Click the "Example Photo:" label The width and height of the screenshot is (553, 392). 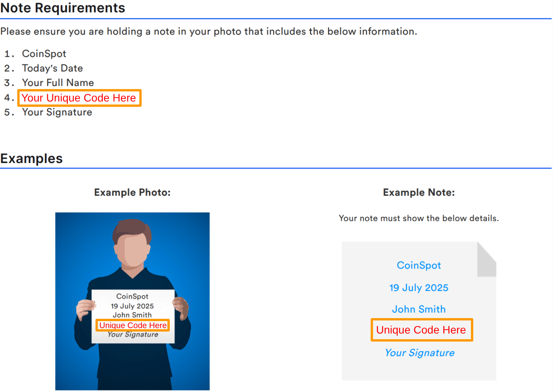132,193
